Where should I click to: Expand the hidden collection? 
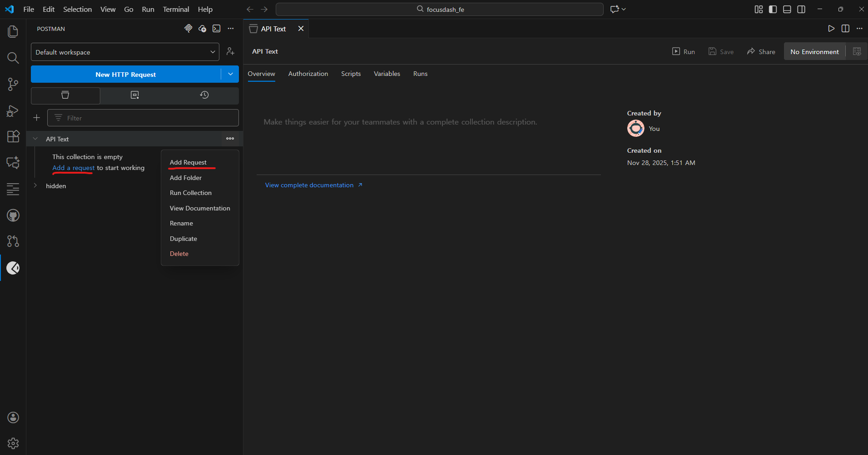pos(35,185)
